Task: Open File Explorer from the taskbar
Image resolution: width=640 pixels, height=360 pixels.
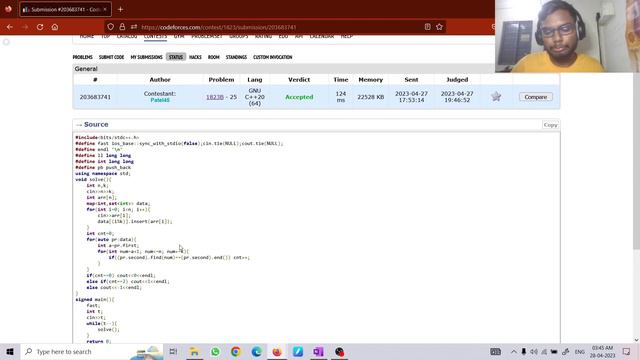Action: 194,351
